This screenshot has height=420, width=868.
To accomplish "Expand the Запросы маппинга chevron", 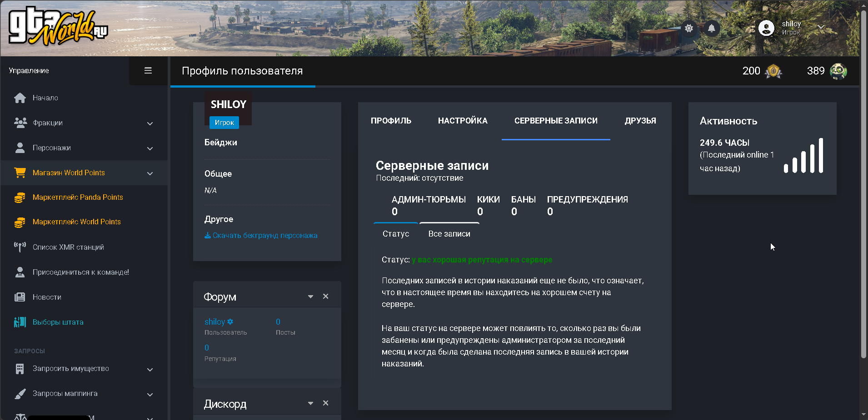I will point(150,395).
